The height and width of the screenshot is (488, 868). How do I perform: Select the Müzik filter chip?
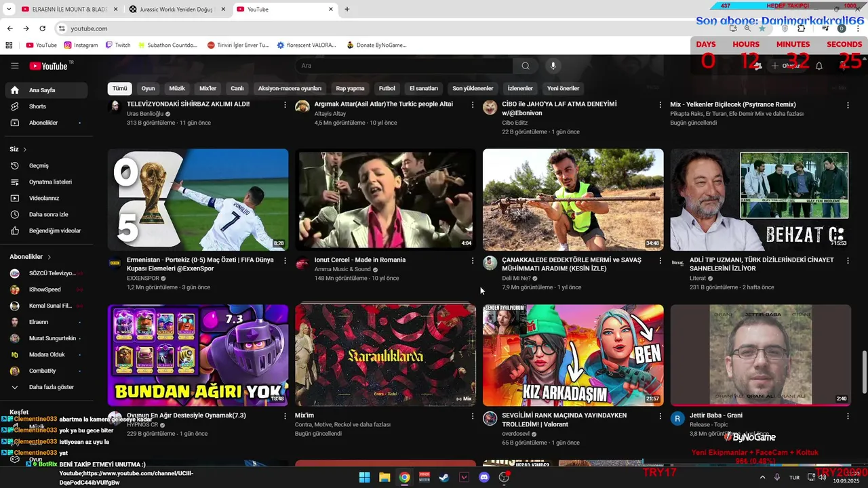pos(177,88)
